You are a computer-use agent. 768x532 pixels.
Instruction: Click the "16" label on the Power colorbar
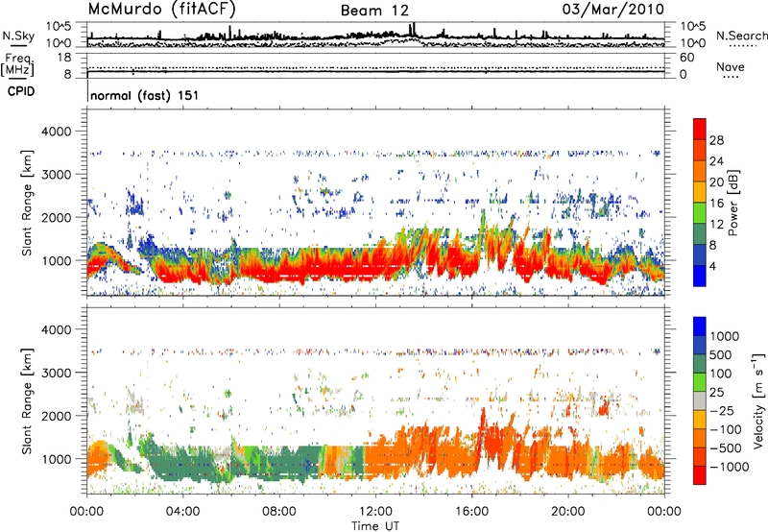point(716,204)
